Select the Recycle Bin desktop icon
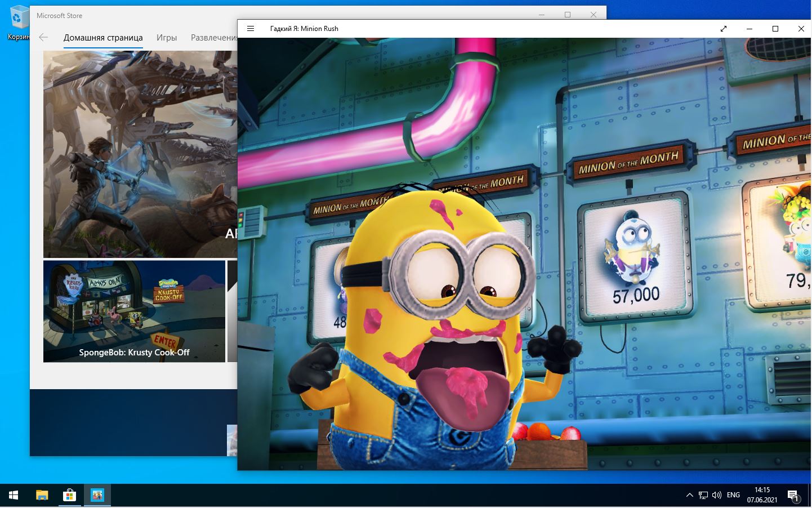This screenshot has height=508, width=812. point(19,23)
